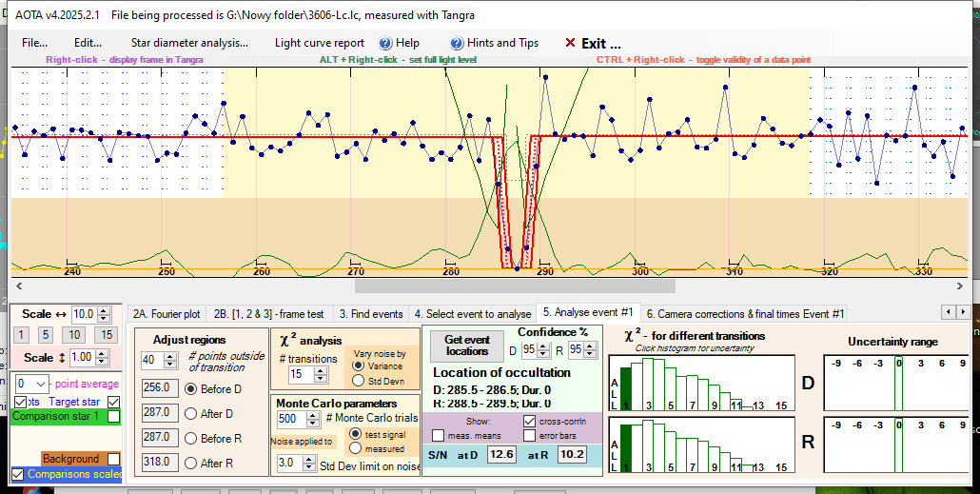
Task: Toggle cross-corrln display checkbox
Action: (529, 422)
